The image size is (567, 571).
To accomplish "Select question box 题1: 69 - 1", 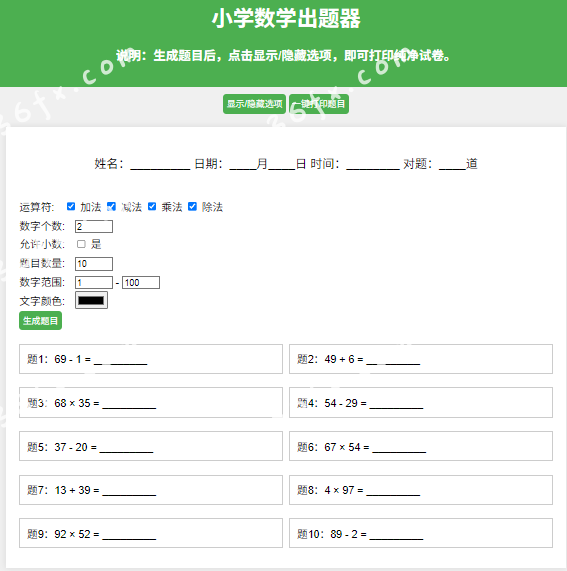I will pos(151,359).
